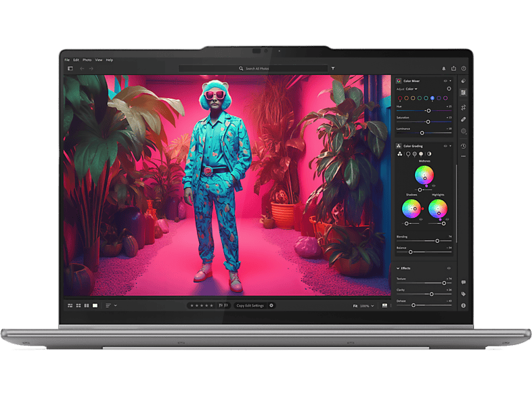Open the Adjust Color dropdown
This screenshot has width=532, height=397.
pos(412,89)
